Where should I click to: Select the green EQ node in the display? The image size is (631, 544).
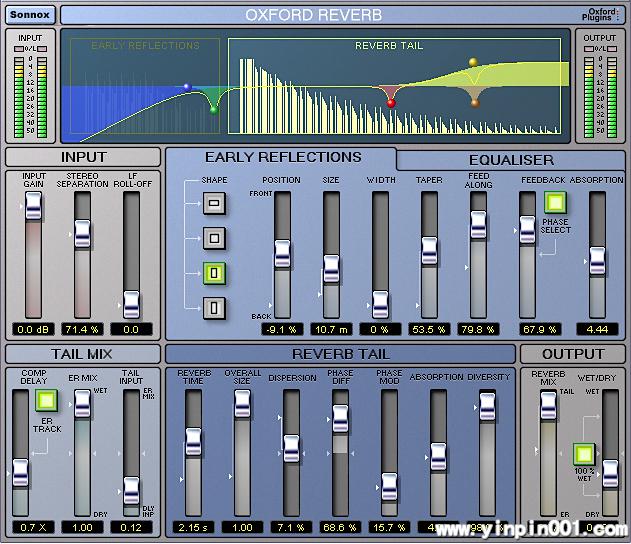[213, 109]
